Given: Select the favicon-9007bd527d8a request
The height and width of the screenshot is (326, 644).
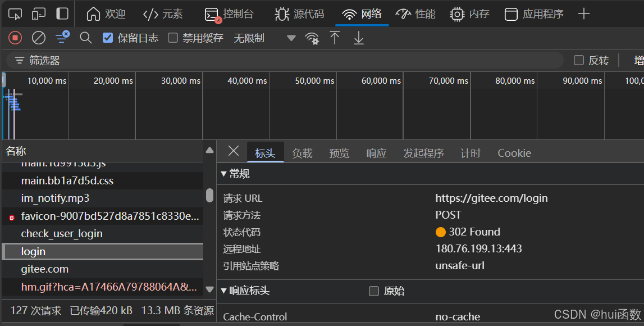Looking at the screenshot, I should point(103,216).
